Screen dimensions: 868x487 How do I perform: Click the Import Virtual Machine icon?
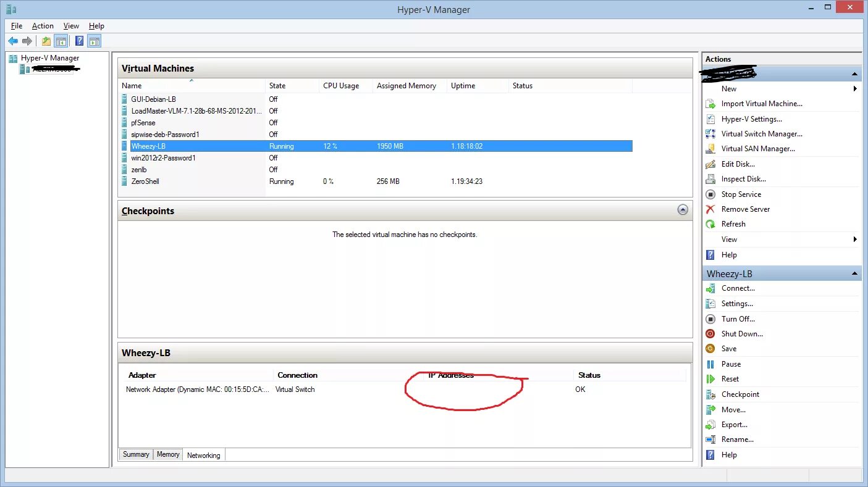[x=710, y=104]
